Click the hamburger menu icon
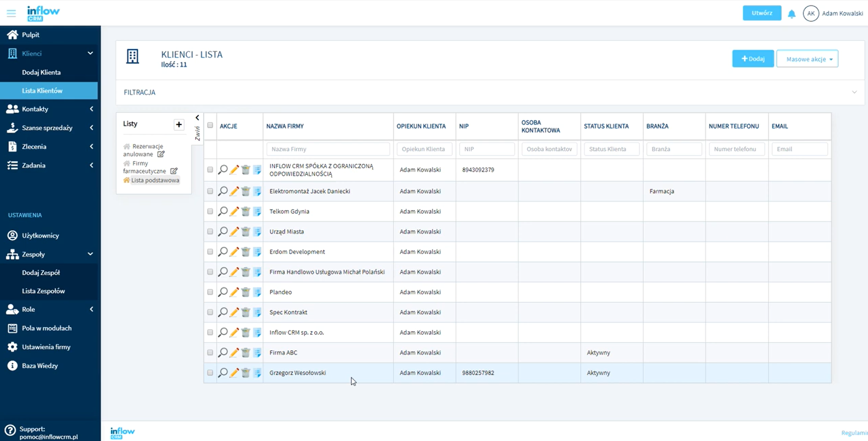This screenshot has height=441, width=868. coord(11,13)
